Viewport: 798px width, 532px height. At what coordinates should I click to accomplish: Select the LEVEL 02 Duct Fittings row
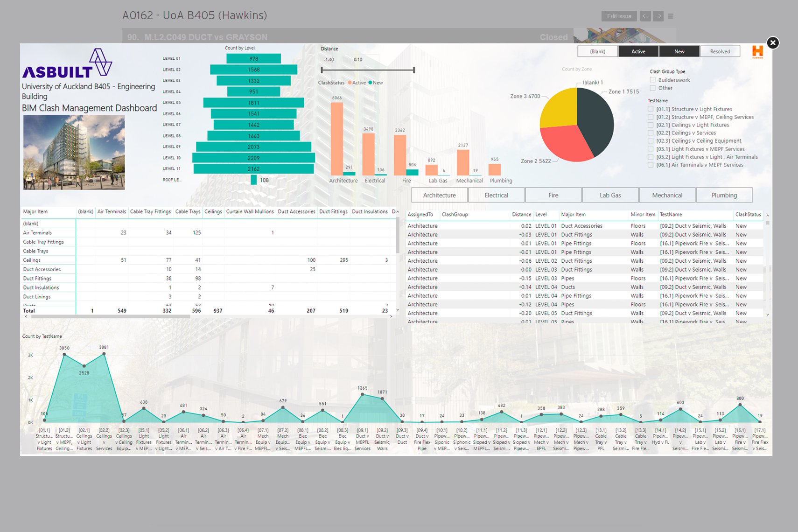585,261
